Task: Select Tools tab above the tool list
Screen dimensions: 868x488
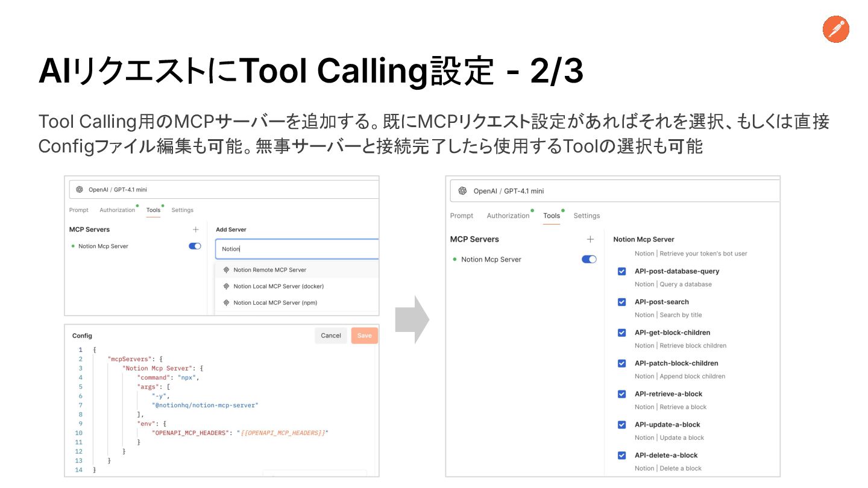Action: [x=552, y=216]
